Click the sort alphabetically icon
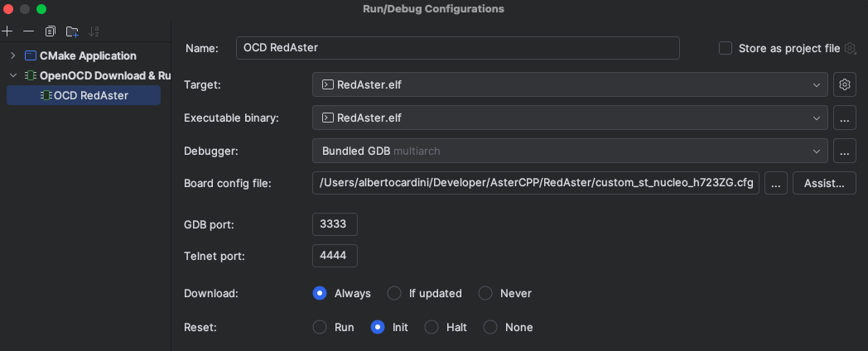868x351 pixels. (94, 31)
